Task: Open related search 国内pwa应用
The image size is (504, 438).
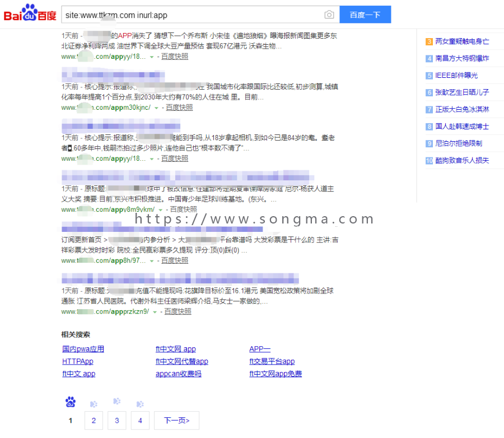Action: (x=83, y=349)
